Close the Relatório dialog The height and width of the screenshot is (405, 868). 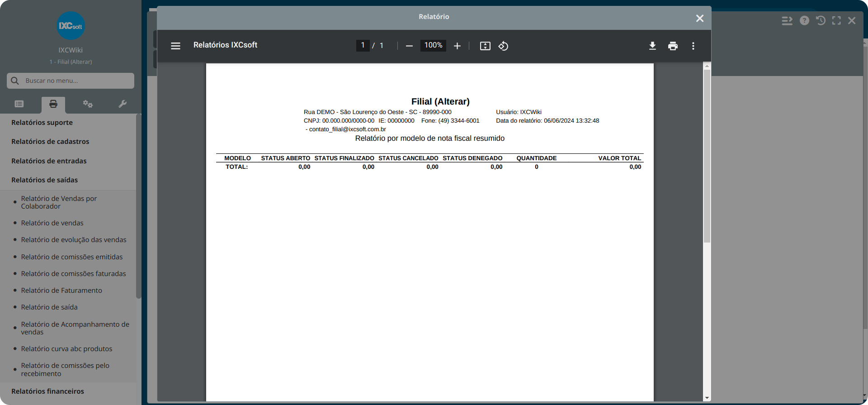700,18
